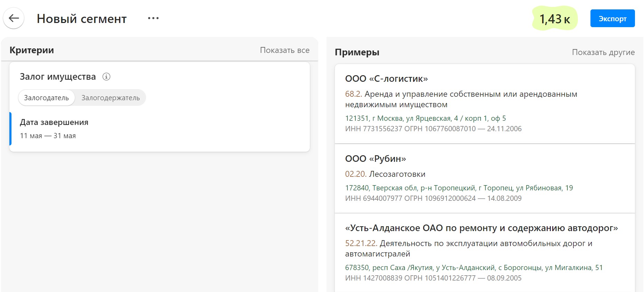Click the Показать все link

pyautogui.click(x=284, y=50)
